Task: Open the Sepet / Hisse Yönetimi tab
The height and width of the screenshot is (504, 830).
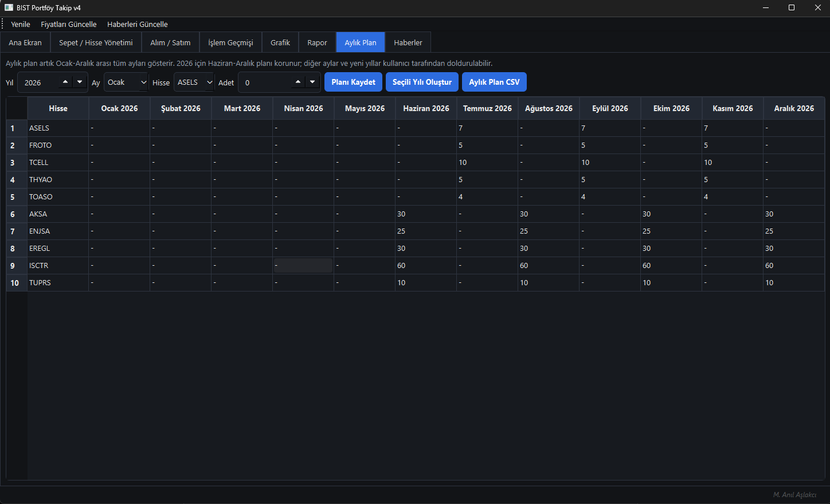Action: 96,42
